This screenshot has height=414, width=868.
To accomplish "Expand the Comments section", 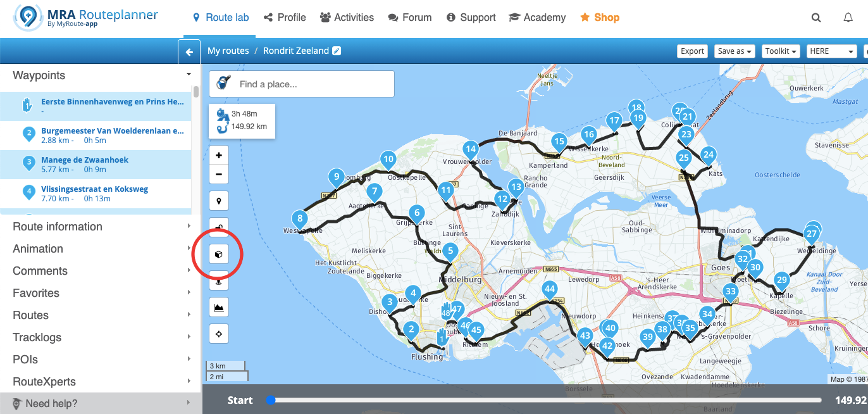I will 101,271.
